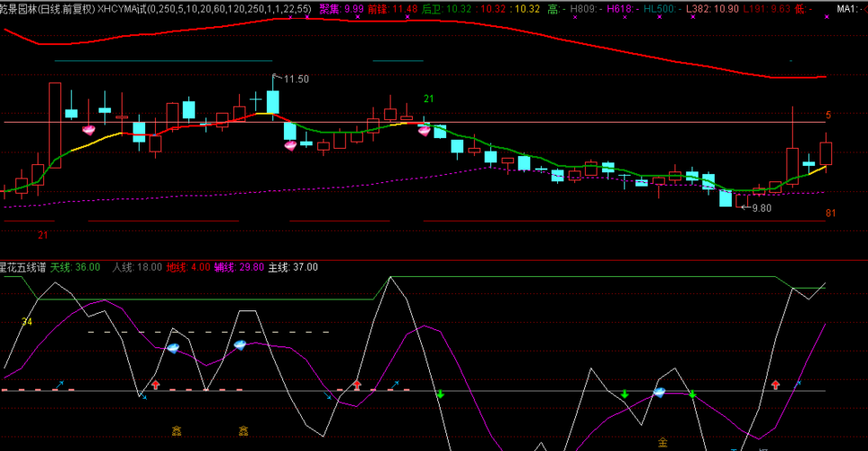Click the L382: 10.90 readout

pyautogui.click(x=712, y=9)
